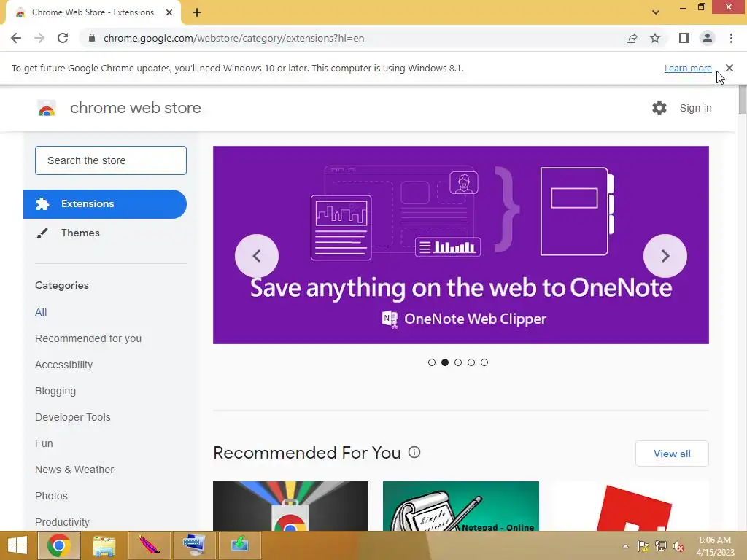Open the taskbar clock showing 8:06 AM

point(715,546)
